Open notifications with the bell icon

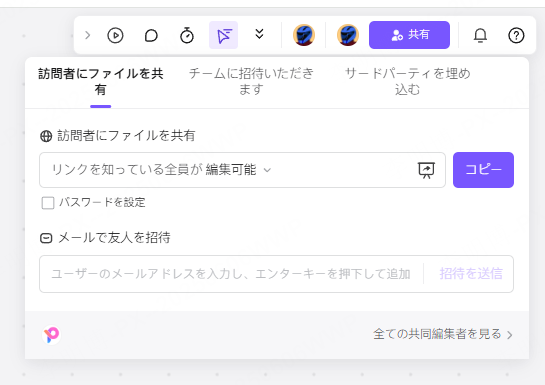[480, 35]
